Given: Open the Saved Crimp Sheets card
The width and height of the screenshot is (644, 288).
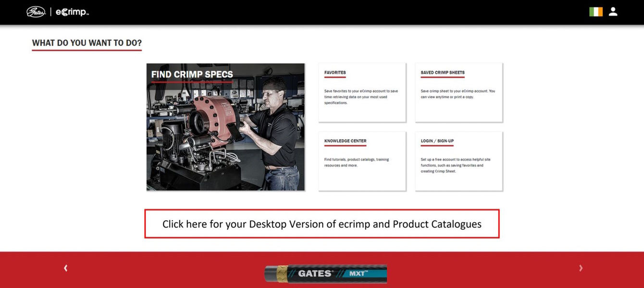Looking at the screenshot, I should click(x=459, y=92).
